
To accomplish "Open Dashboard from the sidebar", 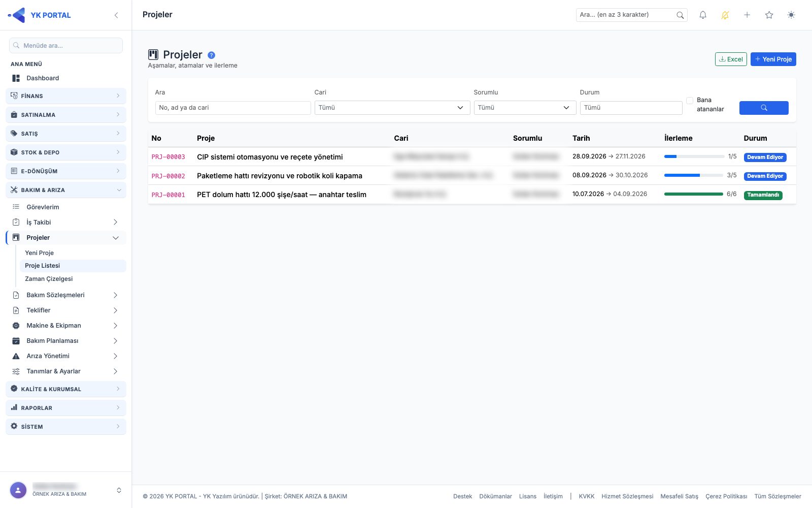I will pyautogui.click(x=66, y=78).
